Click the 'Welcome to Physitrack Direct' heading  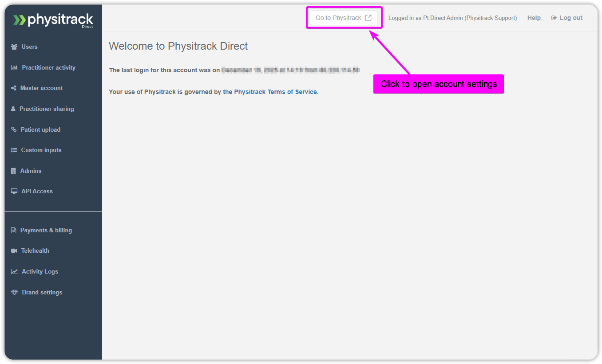[x=178, y=46]
